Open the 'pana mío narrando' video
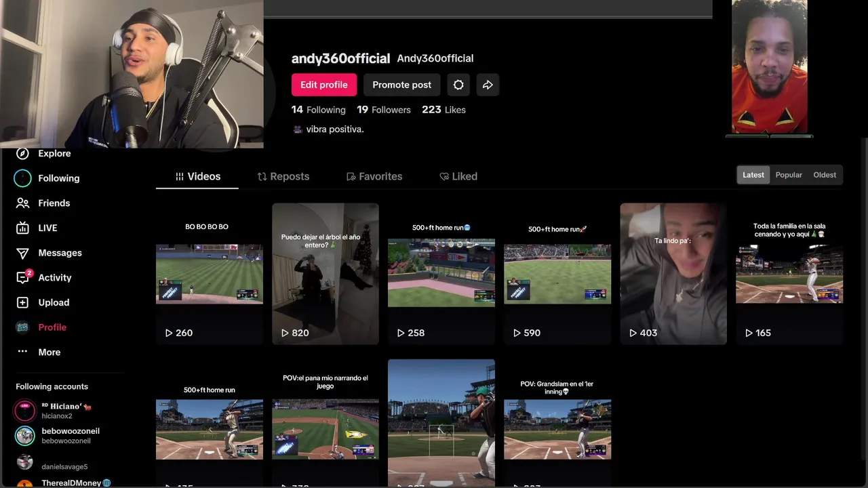This screenshot has height=488, width=868. (x=325, y=424)
